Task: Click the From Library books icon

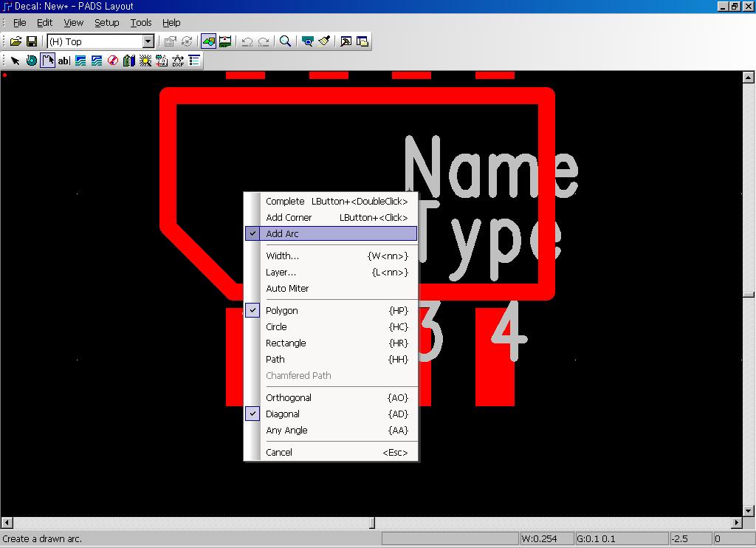Action: [128, 61]
